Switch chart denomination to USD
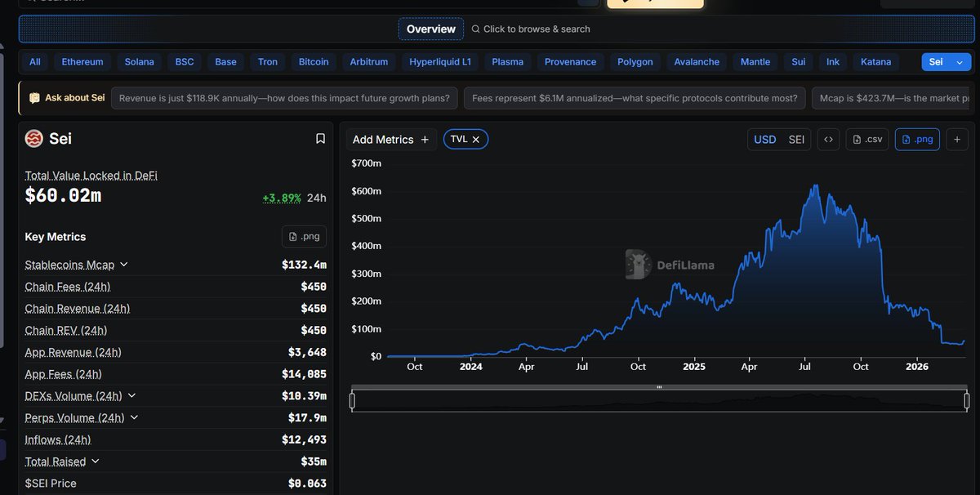Screen dimensions: 980x495 click(x=765, y=140)
